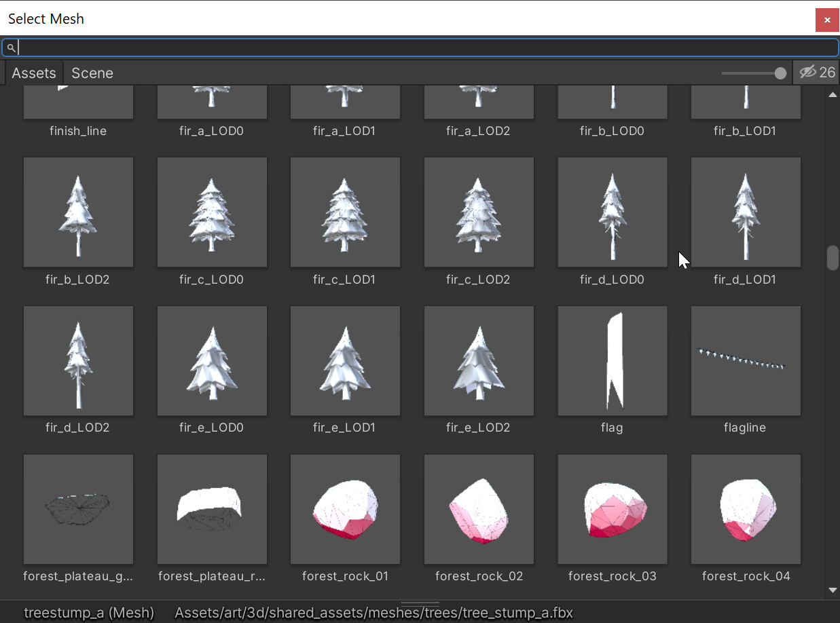Select the fir_c_LOD0 tree mesh

click(x=212, y=212)
